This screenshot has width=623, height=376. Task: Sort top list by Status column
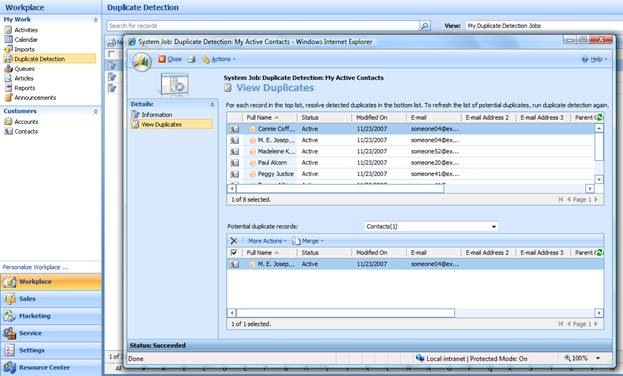(324, 118)
